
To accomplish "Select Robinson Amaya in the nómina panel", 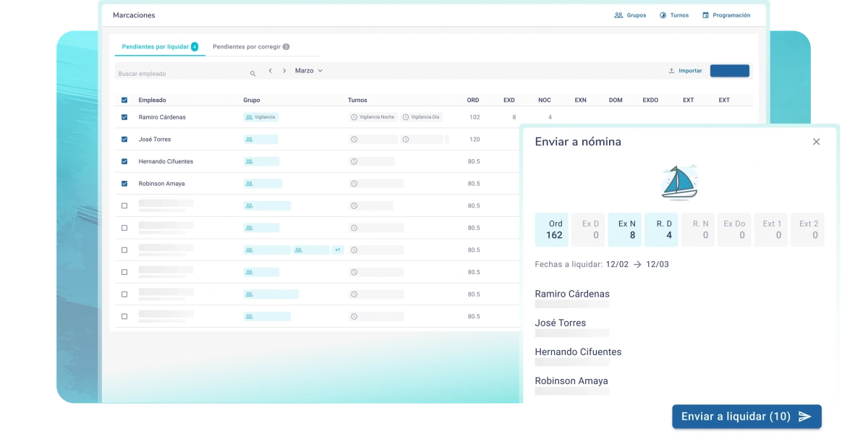I will pos(571,381).
